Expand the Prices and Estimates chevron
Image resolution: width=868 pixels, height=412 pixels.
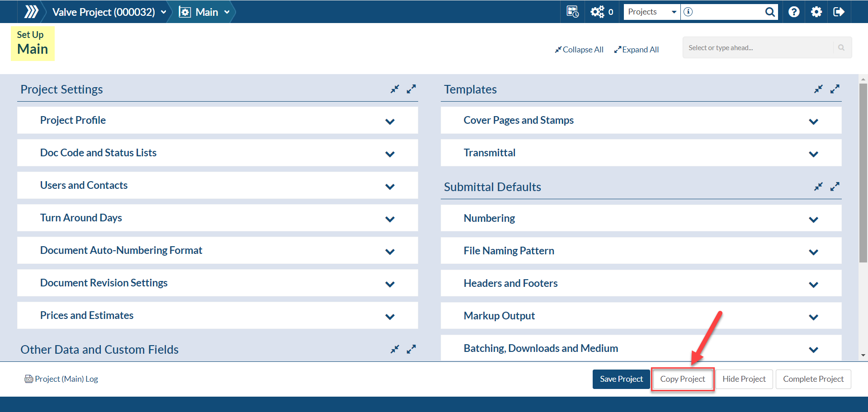[390, 317]
